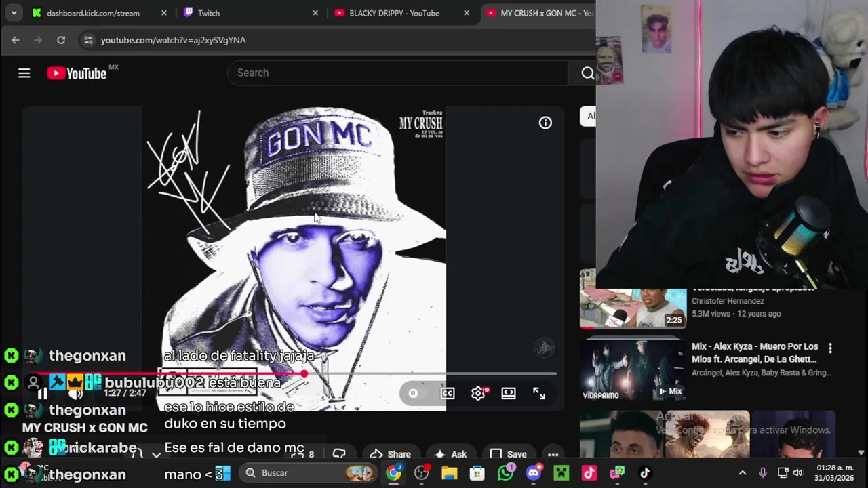
Task: Toggle the autoplay switch in the player
Action: click(x=413, y=393)
